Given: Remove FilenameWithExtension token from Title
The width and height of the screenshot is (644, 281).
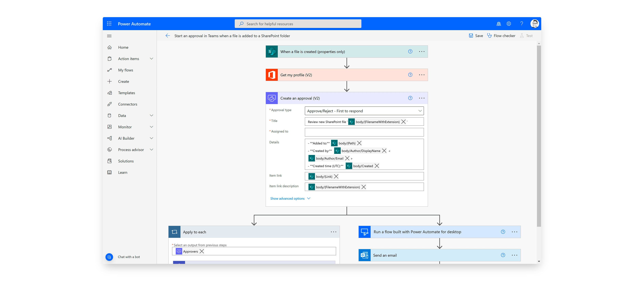Looking at the screenshot, I should pos(403,122).
